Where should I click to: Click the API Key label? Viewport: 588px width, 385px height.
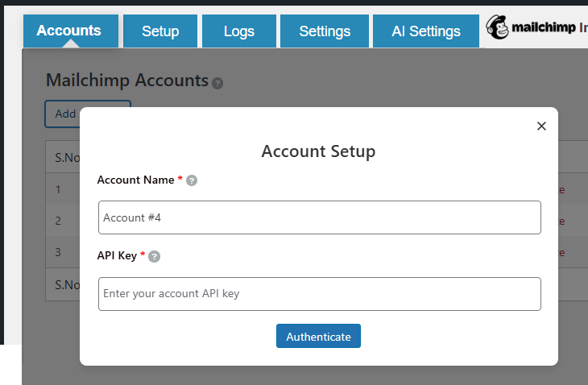tap(117, 255)
